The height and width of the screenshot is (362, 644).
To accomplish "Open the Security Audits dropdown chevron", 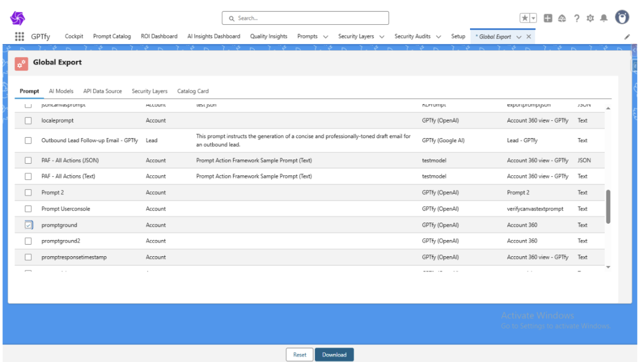I will coord(439,36).
